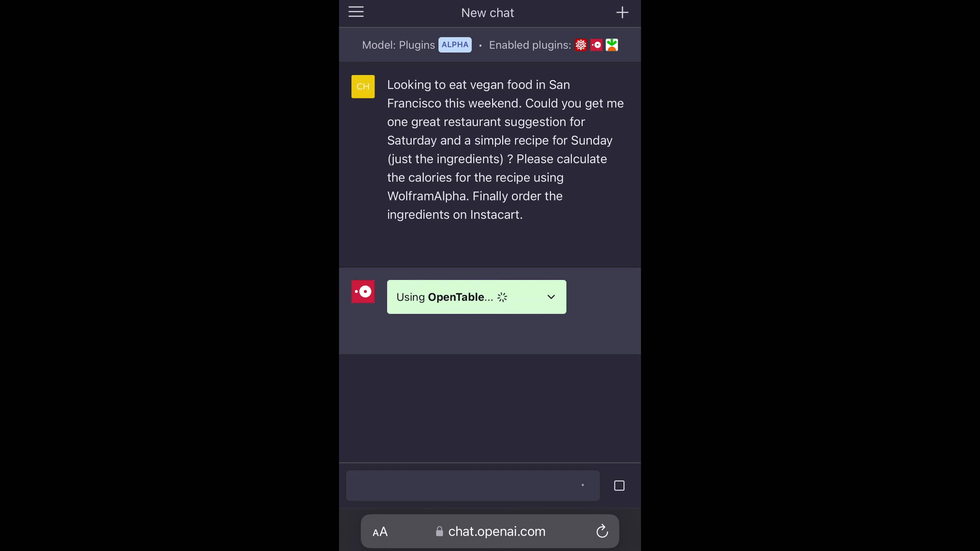Viewport: 980px width, 551px height.
Task: Open the Model: Plugins selector
Action: (398, 45)
